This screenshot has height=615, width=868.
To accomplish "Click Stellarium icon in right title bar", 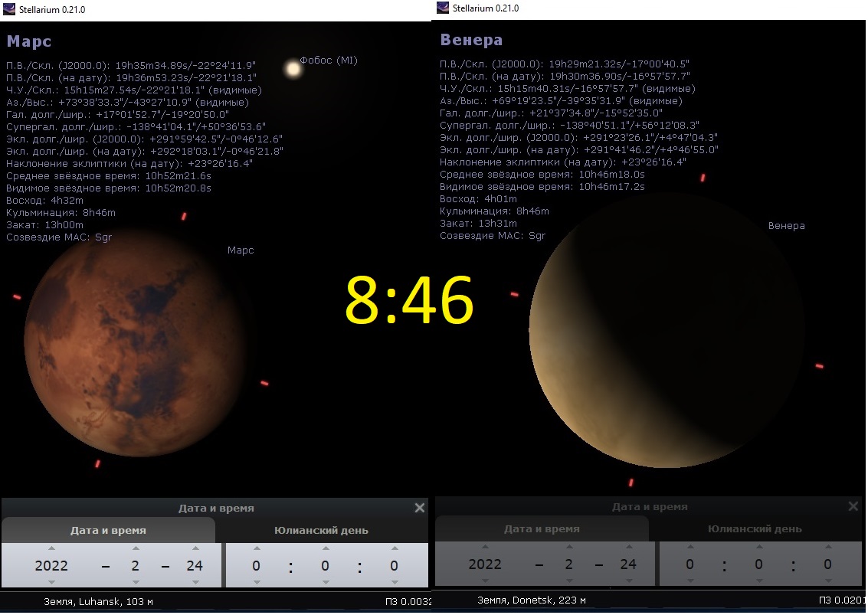I will [442, 7].
